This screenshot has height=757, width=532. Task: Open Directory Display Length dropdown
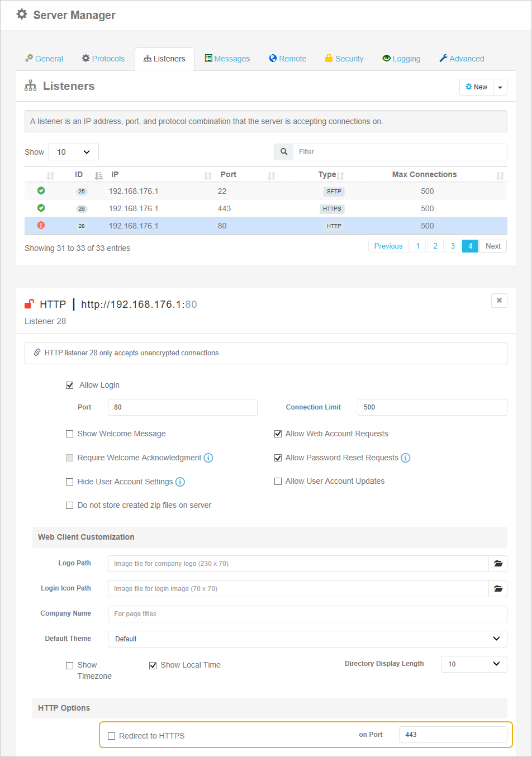pos(474,664)
